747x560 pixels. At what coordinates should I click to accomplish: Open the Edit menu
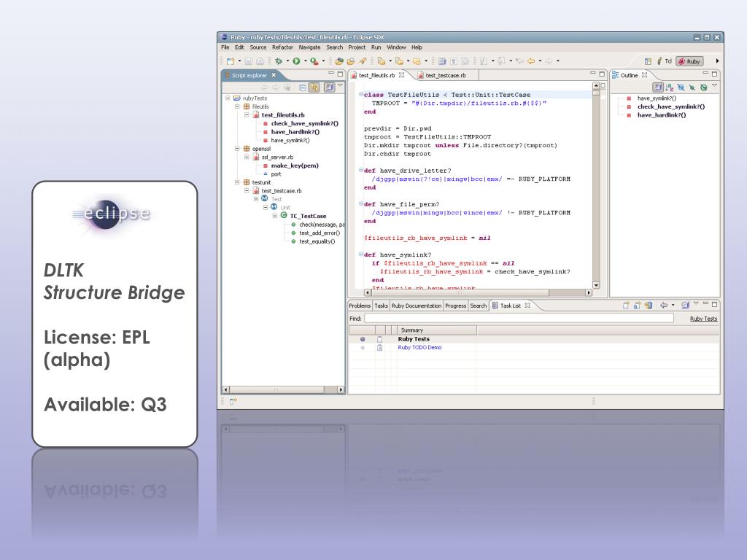pos(239,47)
